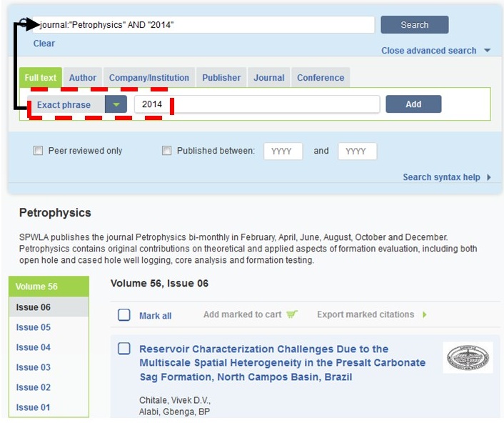
Task: Open Search syntax help link
Action: tap(441, 177)
